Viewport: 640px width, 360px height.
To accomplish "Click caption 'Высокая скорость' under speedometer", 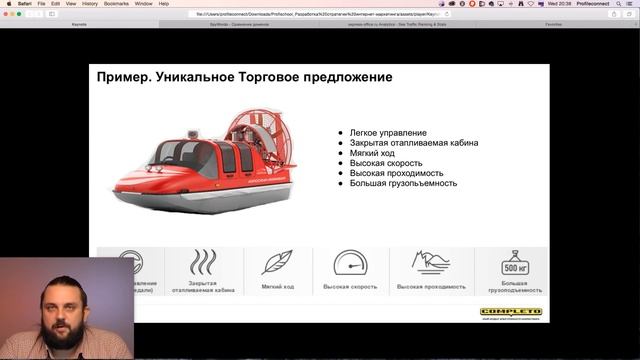I will click(350, 287).
